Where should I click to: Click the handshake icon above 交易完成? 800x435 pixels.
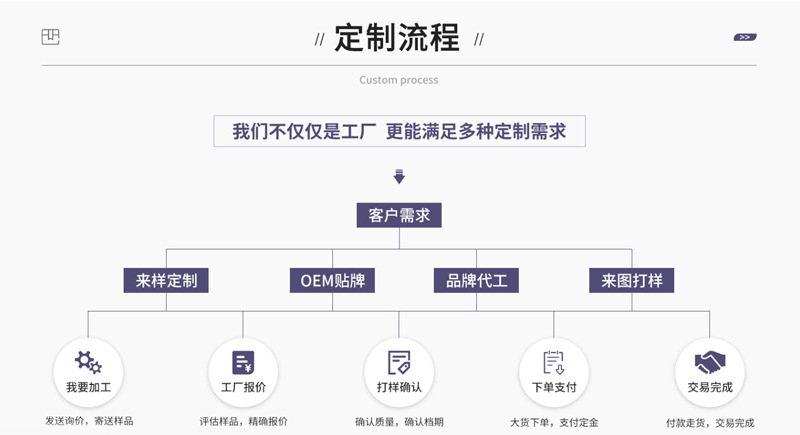tap(710, 363)
